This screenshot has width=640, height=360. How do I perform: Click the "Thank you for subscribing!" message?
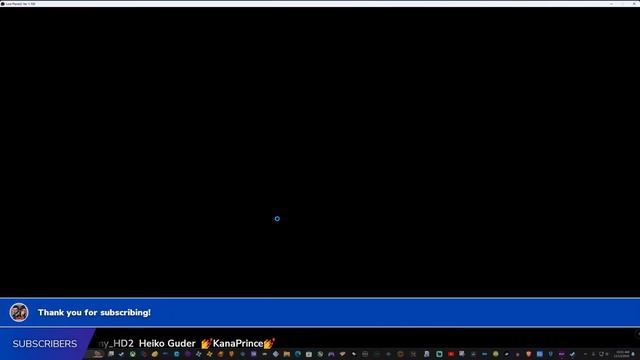click(94, 312)
